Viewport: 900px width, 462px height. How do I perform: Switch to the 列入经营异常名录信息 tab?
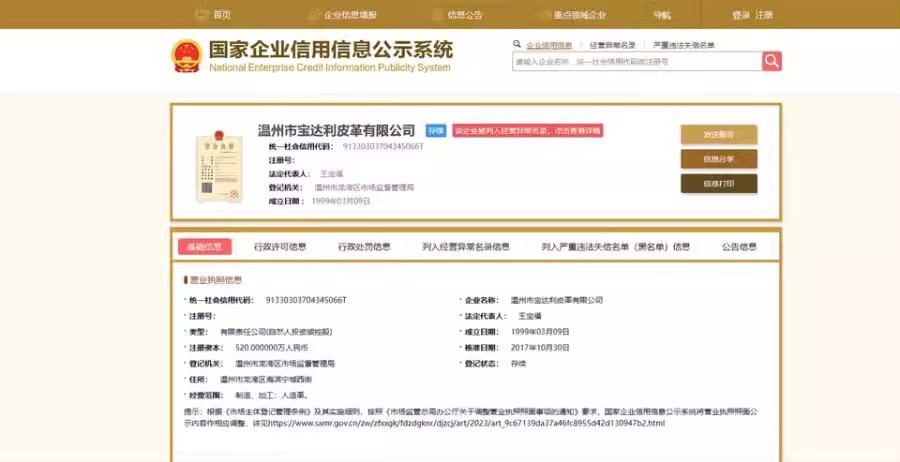click(x=466, y=247)
